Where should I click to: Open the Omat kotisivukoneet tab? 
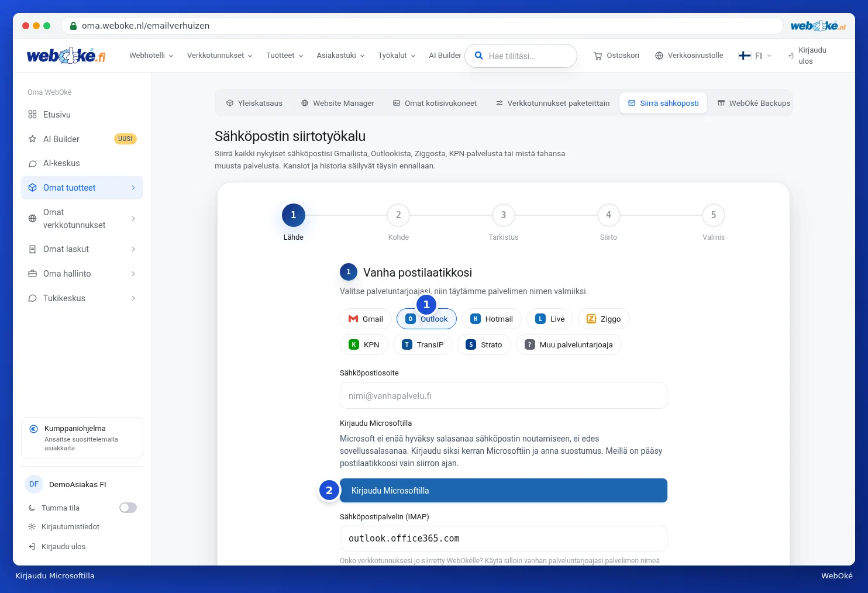pos(435,103)
